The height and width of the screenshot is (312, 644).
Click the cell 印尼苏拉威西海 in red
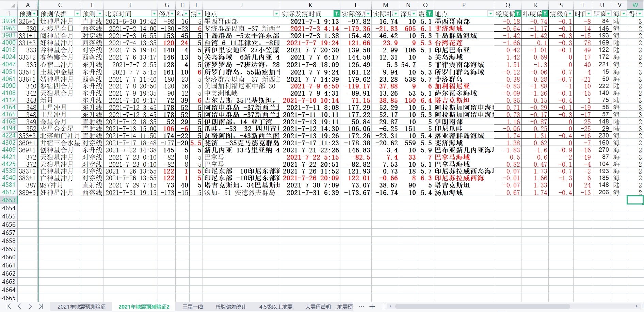click(x=464, y=178)
